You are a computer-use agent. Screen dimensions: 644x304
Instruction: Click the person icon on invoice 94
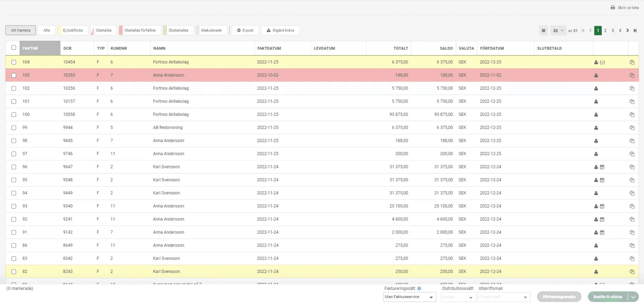click(x=596, y=193)
